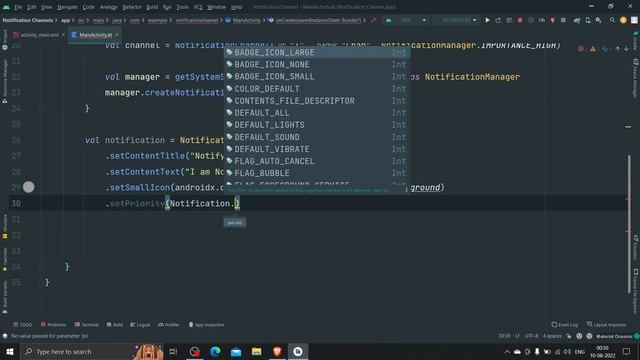Image resolution: width=640 pixels, height=360 pixels.
Task: Click the editor vertical scrollbar thumb
Action: click(629, 224)
